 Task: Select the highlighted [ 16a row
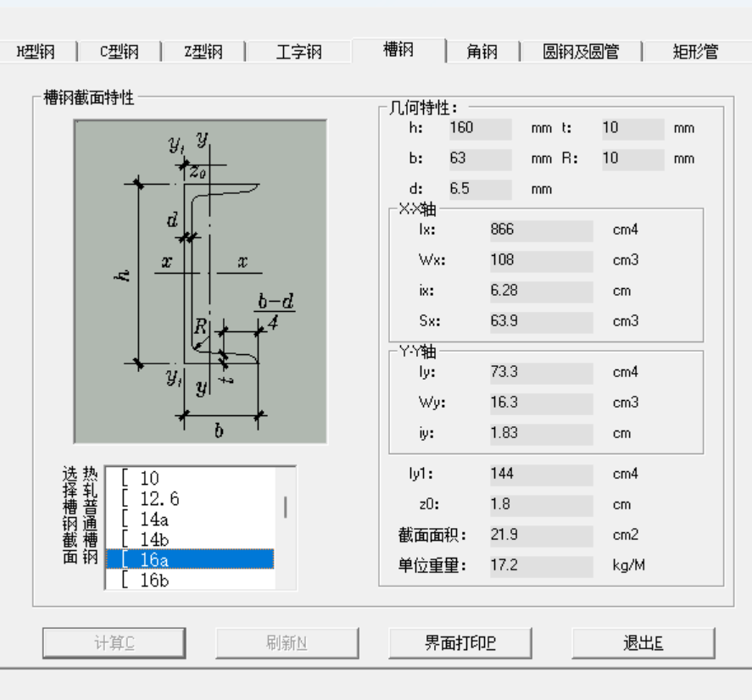[190, 559]
